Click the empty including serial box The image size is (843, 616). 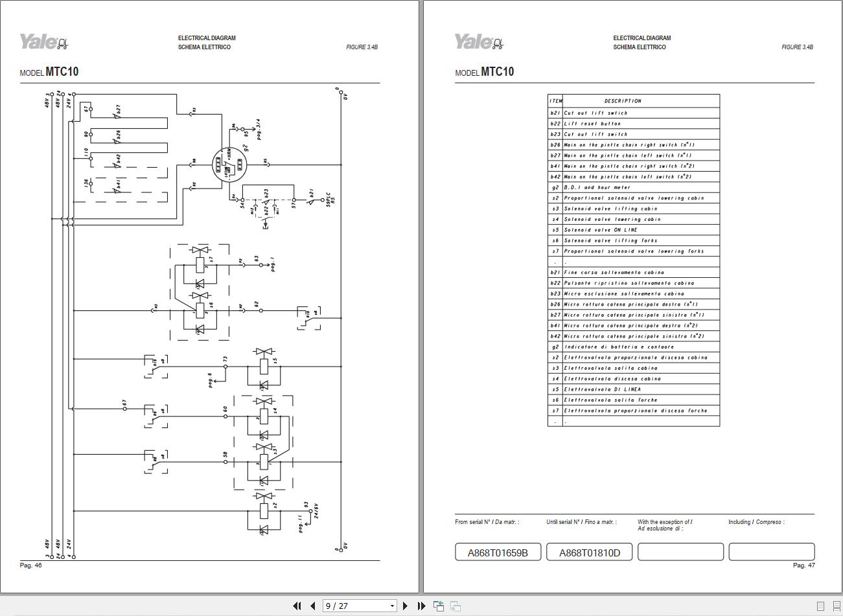coord(772,553)
